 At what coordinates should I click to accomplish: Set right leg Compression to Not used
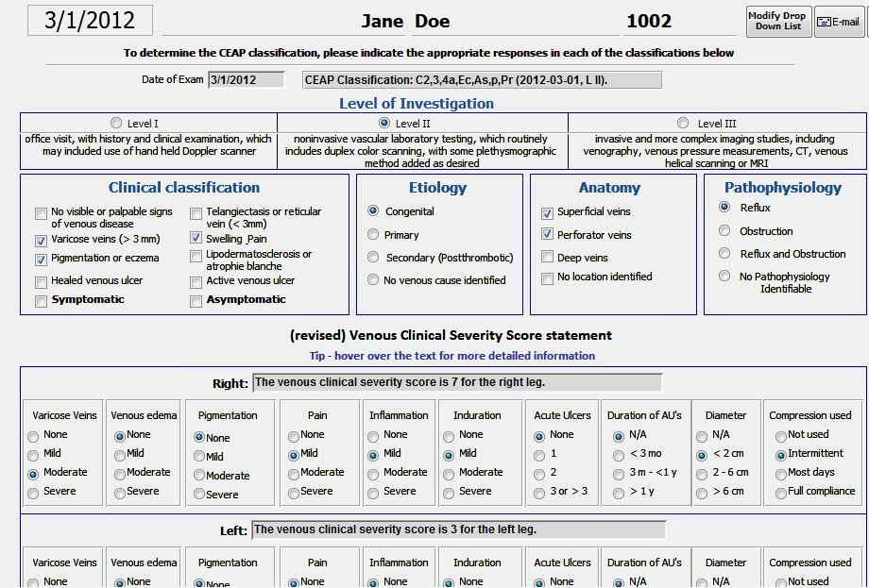[781, 437]
